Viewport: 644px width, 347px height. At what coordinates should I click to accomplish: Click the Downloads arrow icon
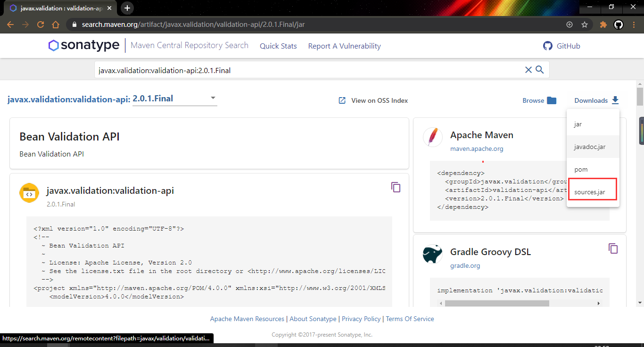coord(615,100)
